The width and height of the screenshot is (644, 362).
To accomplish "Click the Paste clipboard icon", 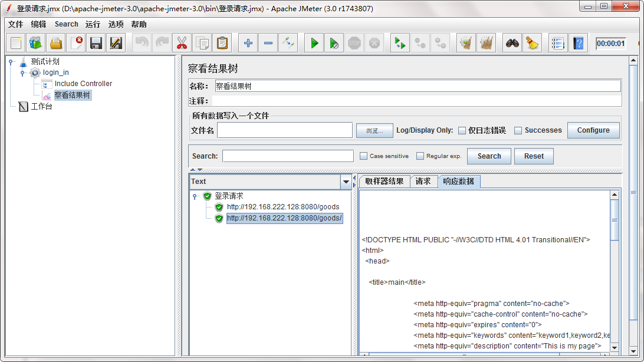I will coord(222,42).
